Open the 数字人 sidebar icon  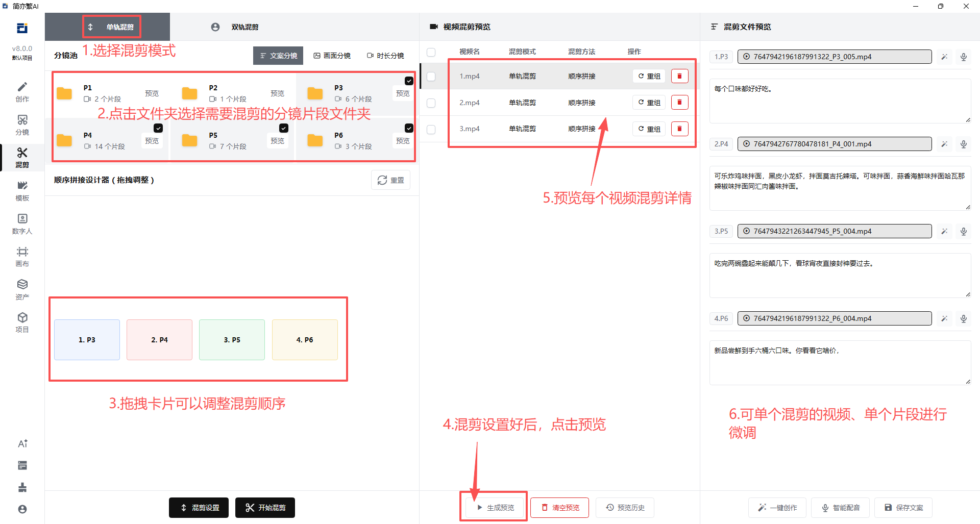click(22, 224)
